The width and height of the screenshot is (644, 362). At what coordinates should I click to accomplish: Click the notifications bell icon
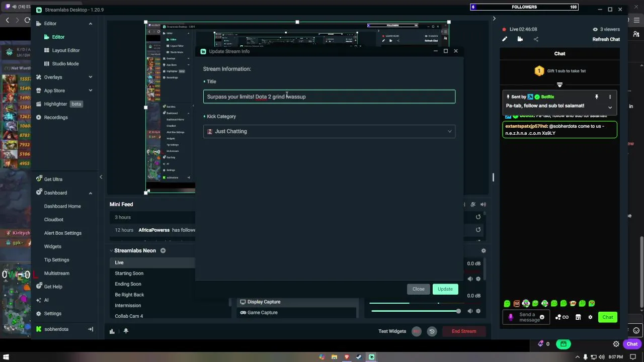[126, 331]
